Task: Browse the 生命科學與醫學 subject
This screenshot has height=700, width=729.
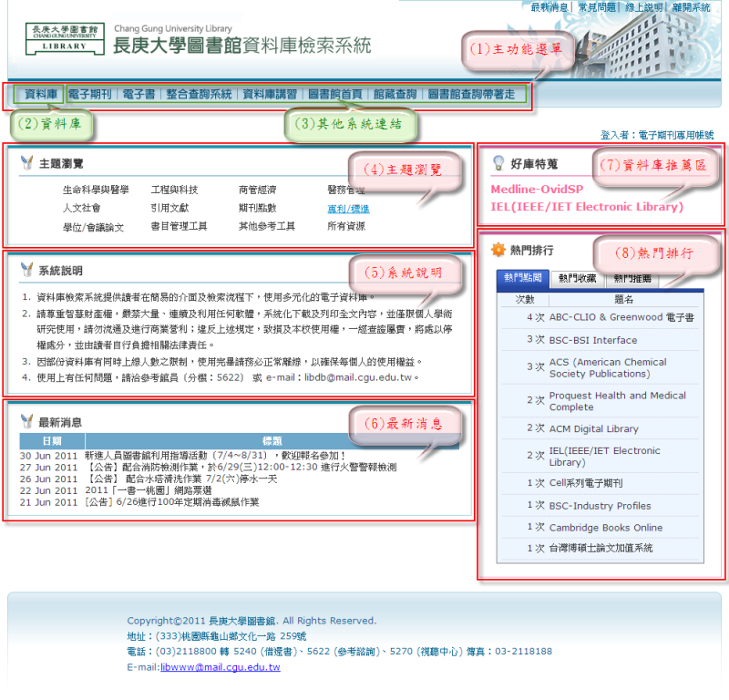Action: pos(96,190)
